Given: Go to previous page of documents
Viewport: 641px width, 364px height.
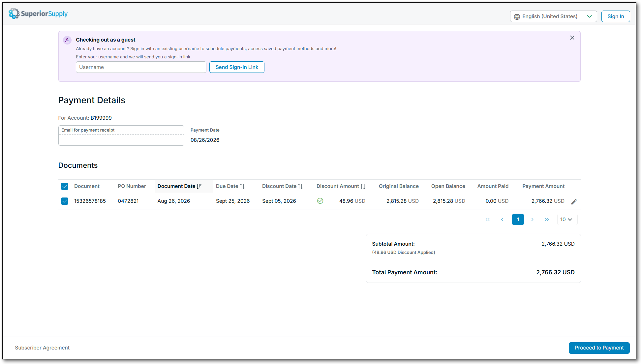Looking at the screenshot, I should point(502,220).
